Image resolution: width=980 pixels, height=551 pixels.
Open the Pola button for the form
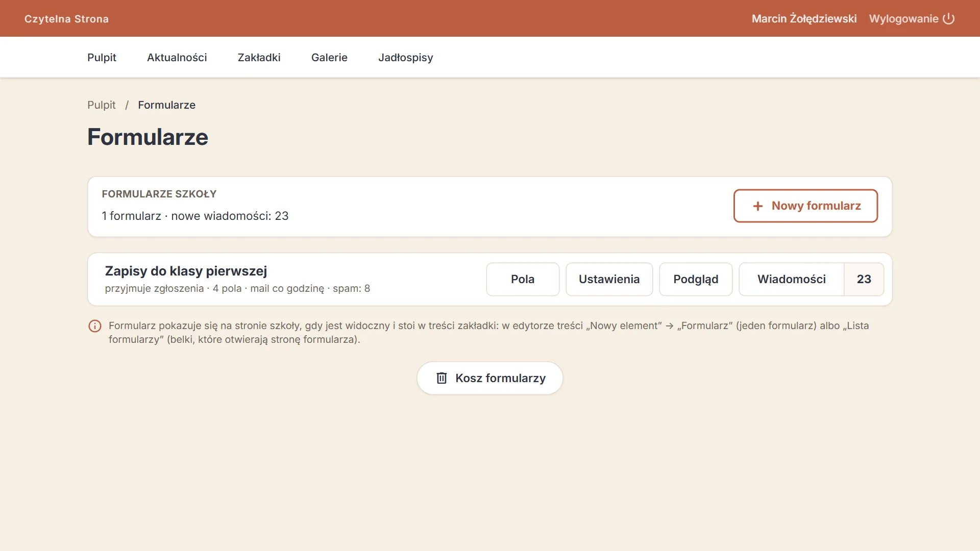pyautogui.click(x=523, y=279)
